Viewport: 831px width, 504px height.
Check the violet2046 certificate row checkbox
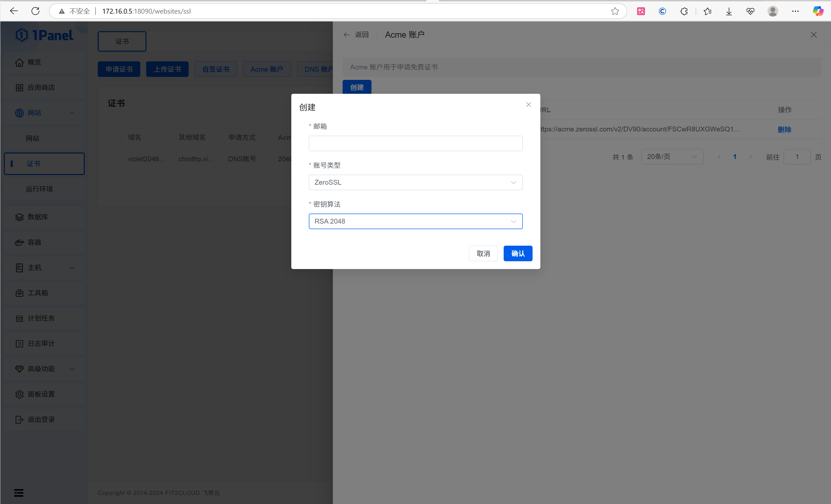point(118,159)
